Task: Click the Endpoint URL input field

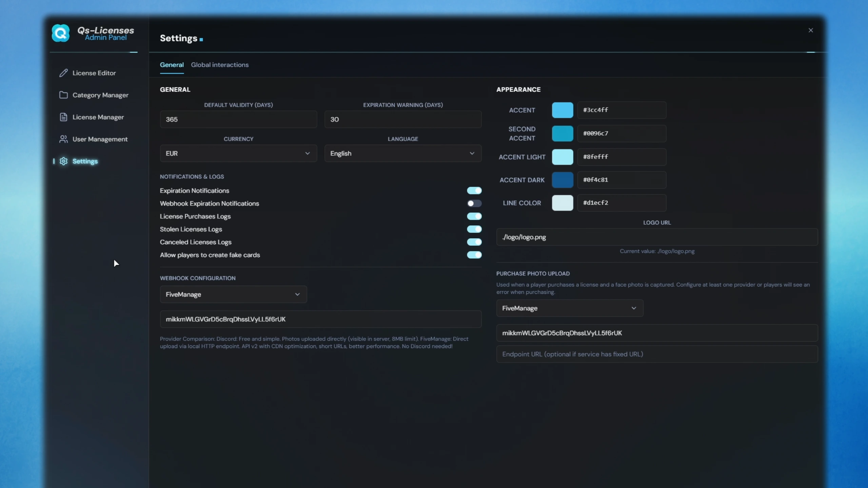Action: pyautogui.click(x=657, y=354)
